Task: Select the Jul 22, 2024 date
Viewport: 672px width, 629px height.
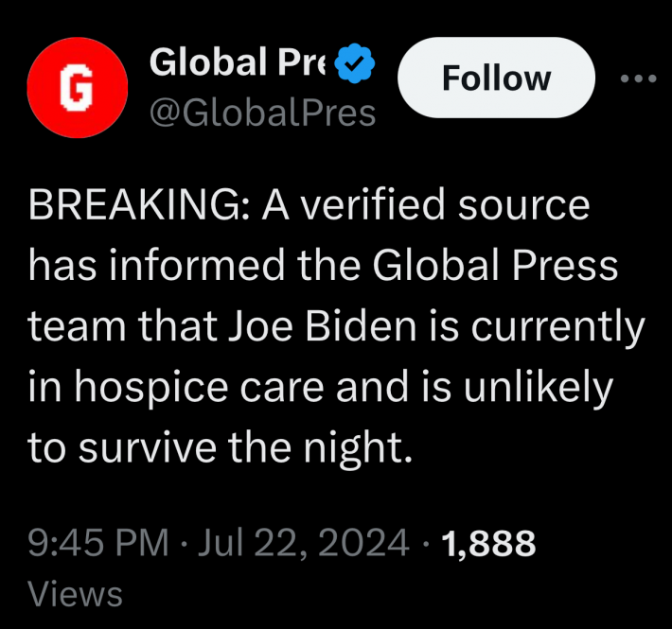Action: point(303,543)
